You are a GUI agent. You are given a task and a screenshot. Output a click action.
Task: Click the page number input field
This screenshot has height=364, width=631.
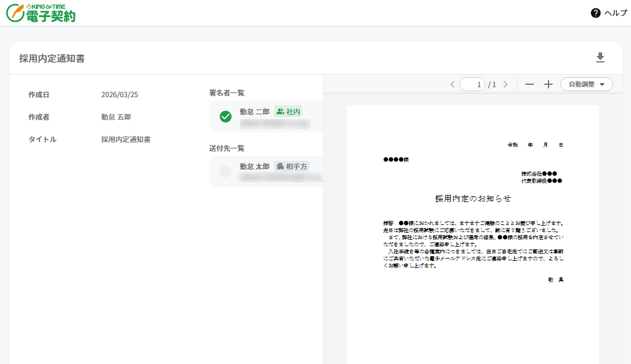tap(473, 84)
